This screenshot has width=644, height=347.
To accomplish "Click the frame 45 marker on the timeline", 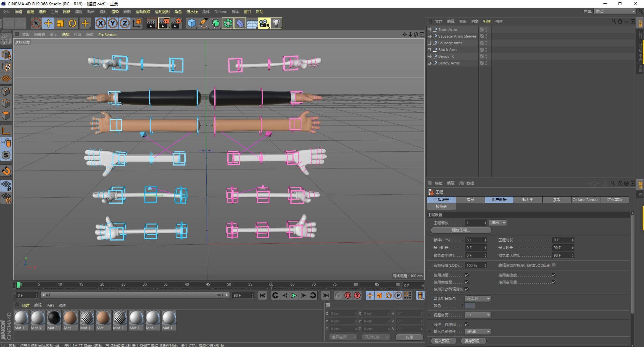I will tap(208, 285).
